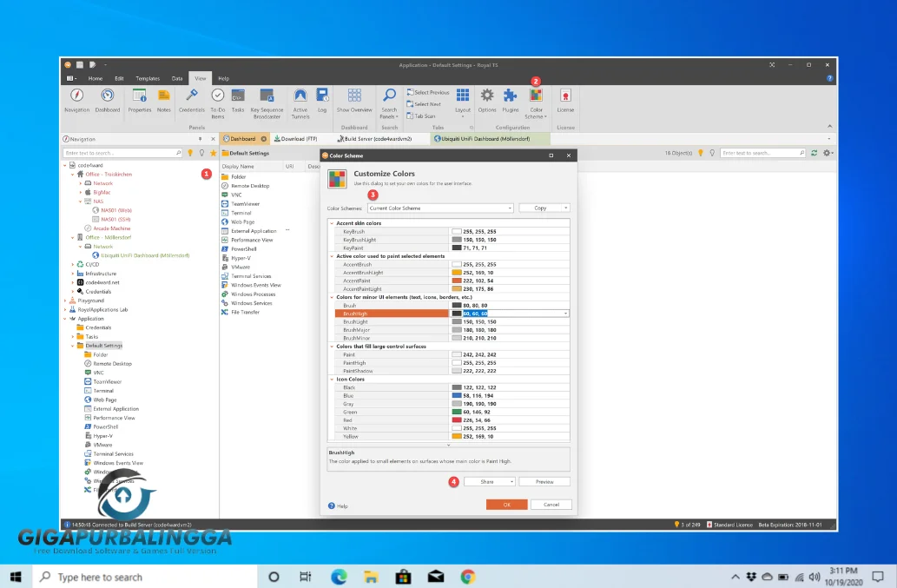Collapse the Accent skin colors group
This screenshot has width=897, height=588.
pyautogui.click(x=332, y=223)
